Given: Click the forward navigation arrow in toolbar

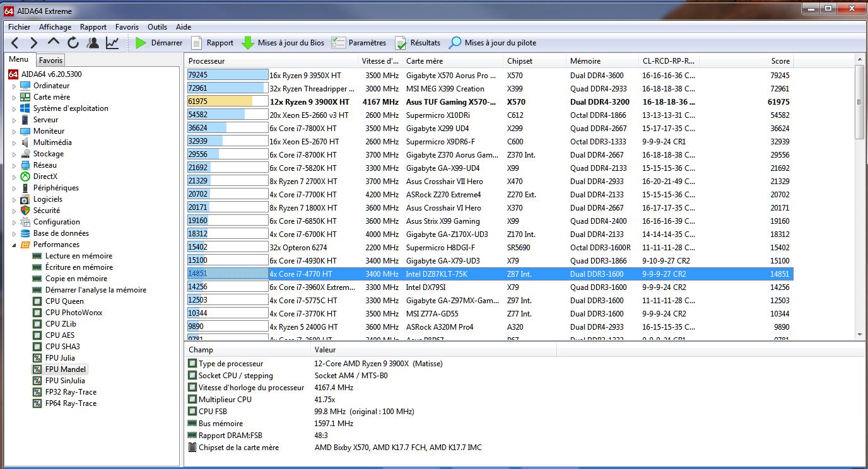Looking at the screenshot, I should [34, 43].
